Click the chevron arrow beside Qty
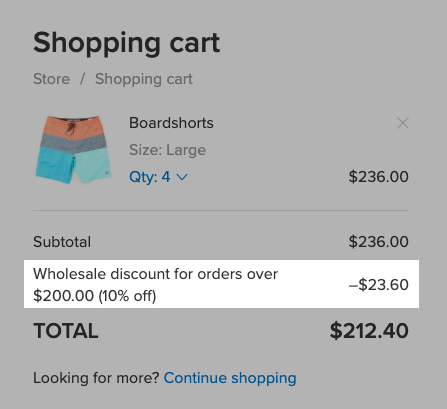 click(x=182, y=177)
